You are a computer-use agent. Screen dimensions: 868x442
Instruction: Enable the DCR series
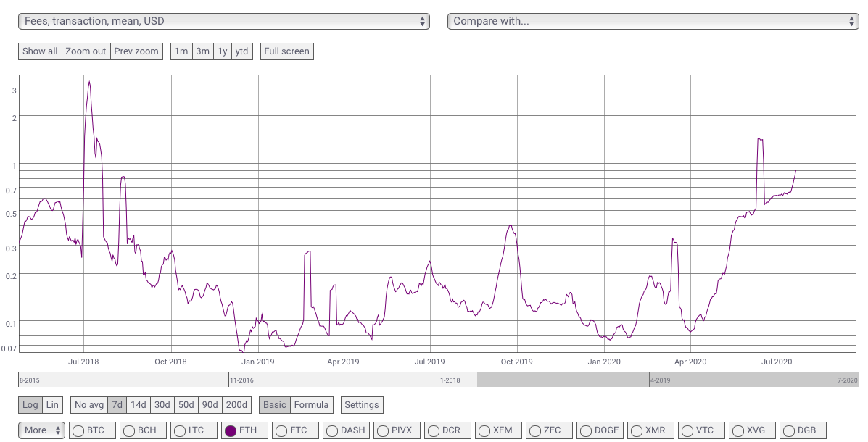[x=447, y=430]
